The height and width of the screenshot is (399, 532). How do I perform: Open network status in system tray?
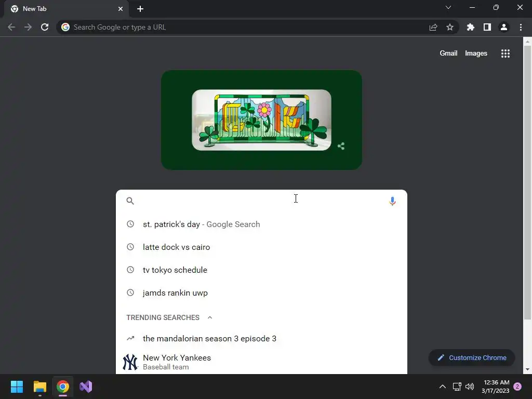(457, 387)
